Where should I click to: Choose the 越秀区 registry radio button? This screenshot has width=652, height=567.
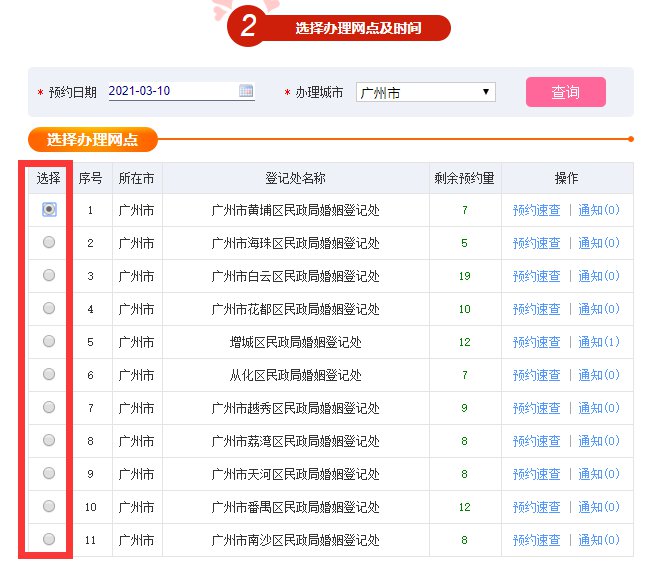49,408
